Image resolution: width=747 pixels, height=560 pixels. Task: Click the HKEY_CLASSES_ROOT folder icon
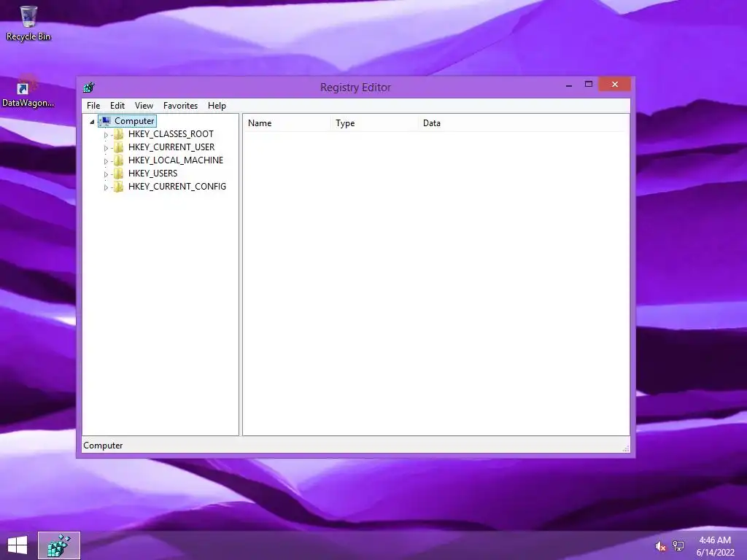tap(119, 134)
